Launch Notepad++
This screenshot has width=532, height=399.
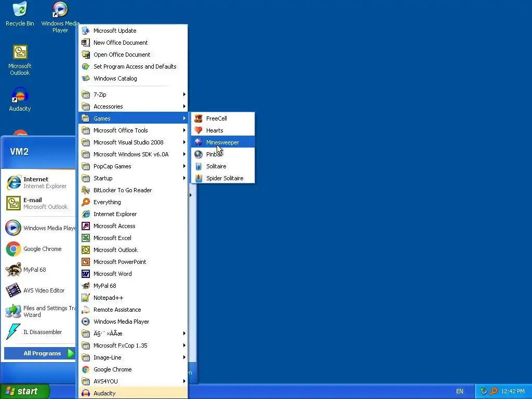[133, 298]
